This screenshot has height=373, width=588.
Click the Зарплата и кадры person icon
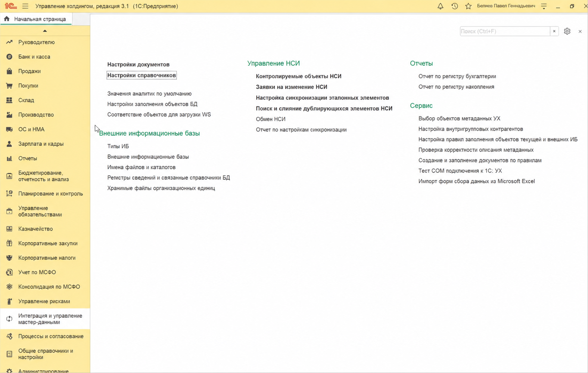(9, 144)
